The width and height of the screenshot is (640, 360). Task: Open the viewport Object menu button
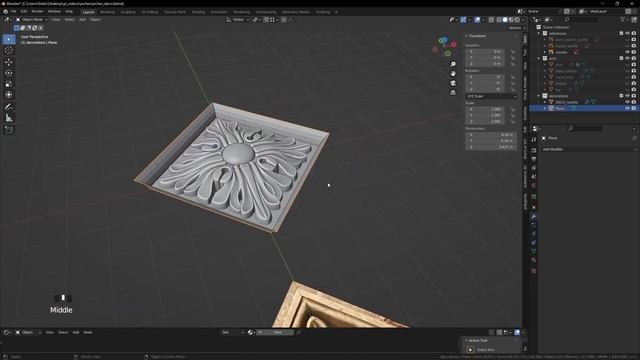tap(95, 20)
